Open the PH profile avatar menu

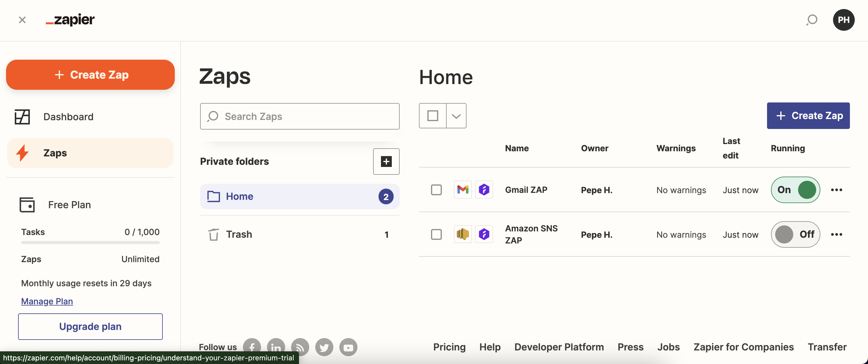click(x=844, y=20)
